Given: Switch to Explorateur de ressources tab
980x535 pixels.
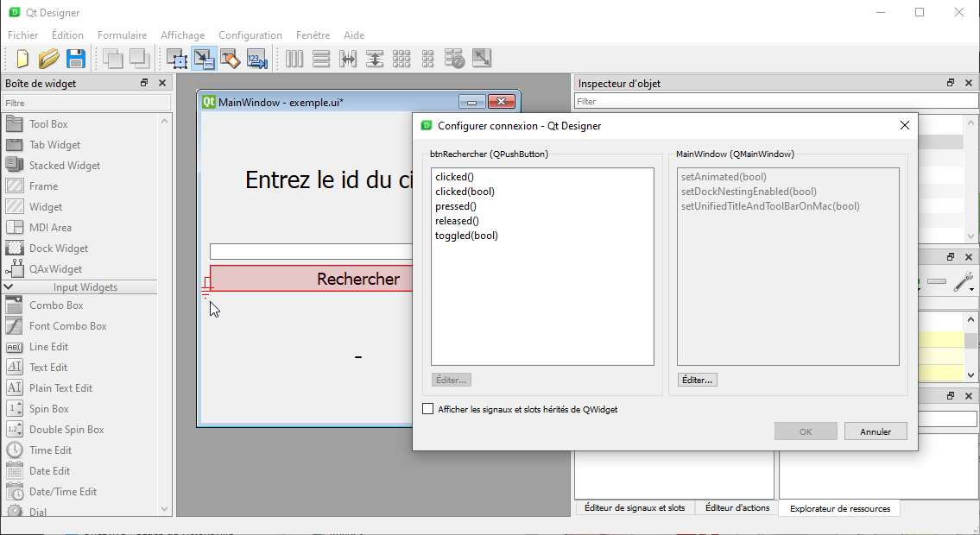Looking at the screenshot, I should (x=840, y=508).
